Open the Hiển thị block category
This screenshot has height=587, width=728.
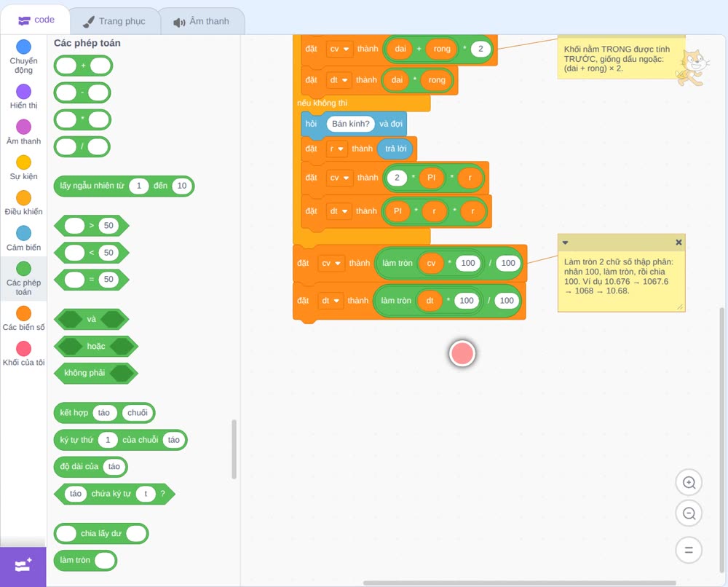[x=23, y=97]
